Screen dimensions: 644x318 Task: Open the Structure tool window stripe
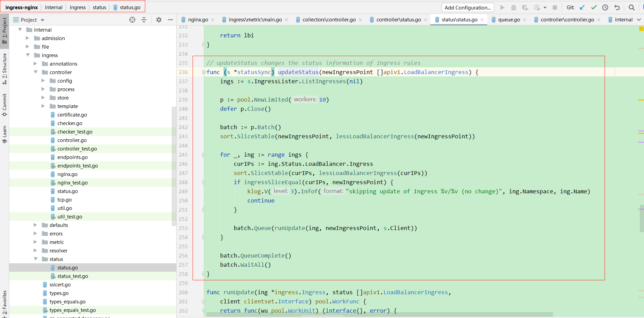[x=4, y=69]
